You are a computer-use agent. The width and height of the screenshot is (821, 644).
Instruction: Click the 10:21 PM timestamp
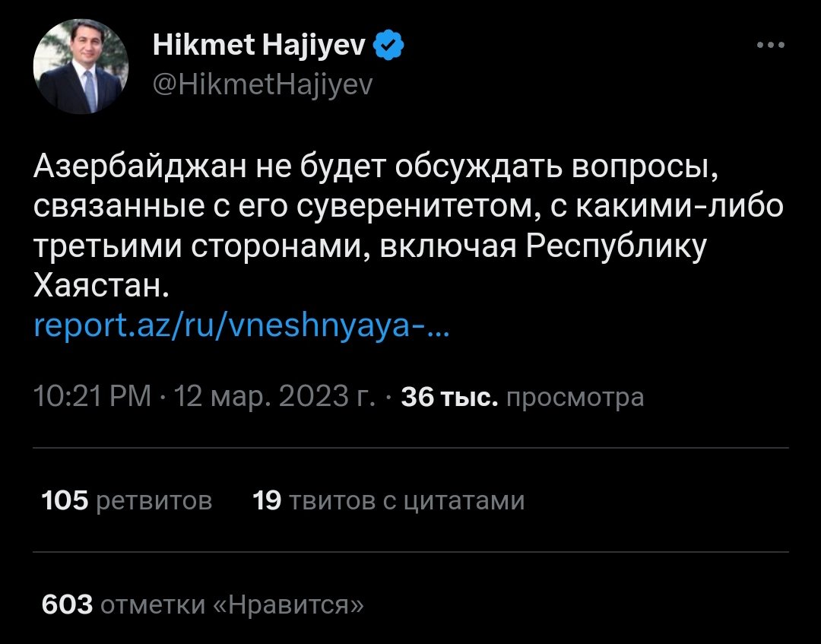pos(94,397)
